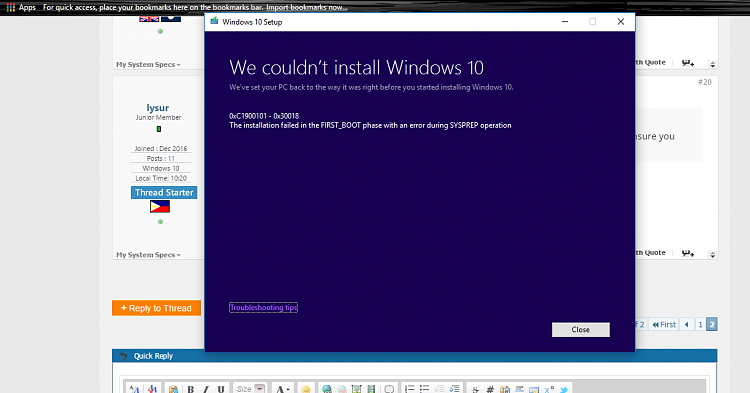750x393 pixels.
Task: Click "We couldn't install Windows 10" heading
Action: (x=356, y=67)
